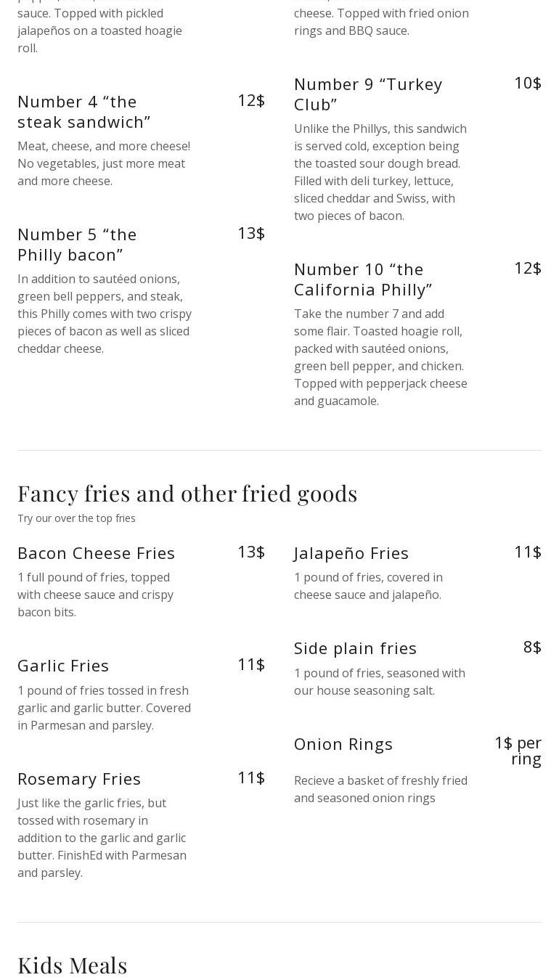This screenshot has width=559, height=980.
Task: Select the Number 5 "the Philly bacon" heading
Action: (x=77, y=244)
